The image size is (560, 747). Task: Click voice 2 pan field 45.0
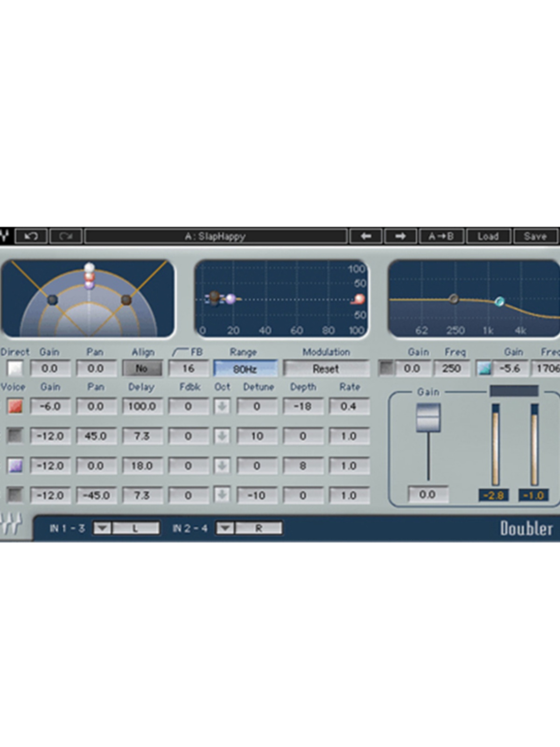click(x=96, y=436)
